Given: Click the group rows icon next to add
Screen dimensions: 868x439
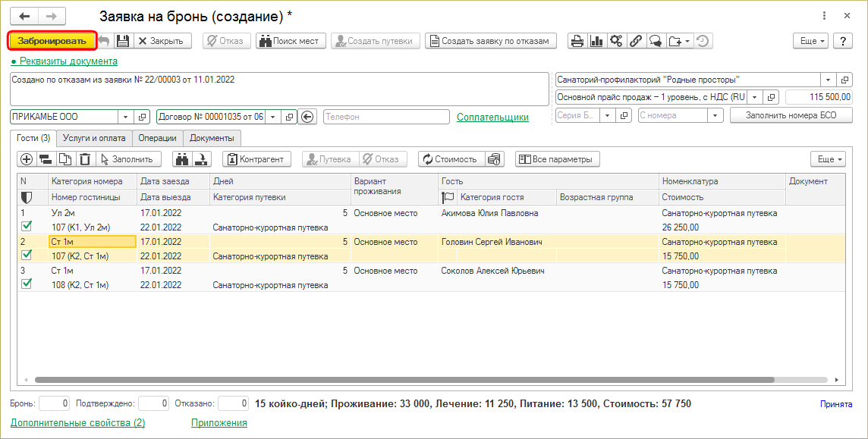Looking at the screenshot, I should click(x=46, y=159).
